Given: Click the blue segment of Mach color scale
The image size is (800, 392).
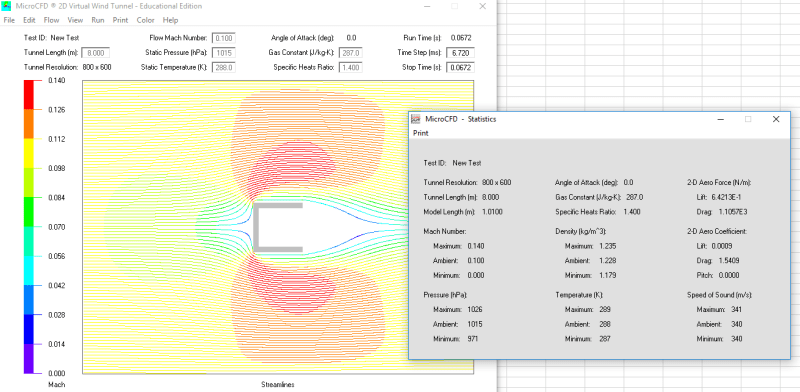Looking at the screenshot, I should point(30,329).
